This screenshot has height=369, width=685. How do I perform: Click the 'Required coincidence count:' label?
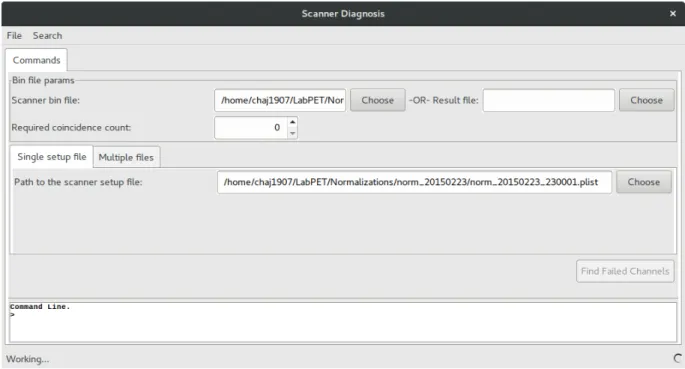[x=71, y=128]
